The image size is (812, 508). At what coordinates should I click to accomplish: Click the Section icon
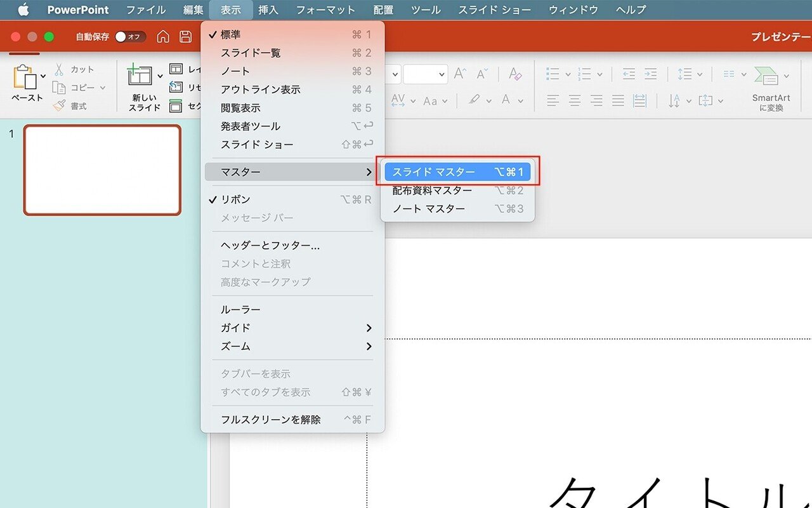pyautogui.click(x=176, y=106)
